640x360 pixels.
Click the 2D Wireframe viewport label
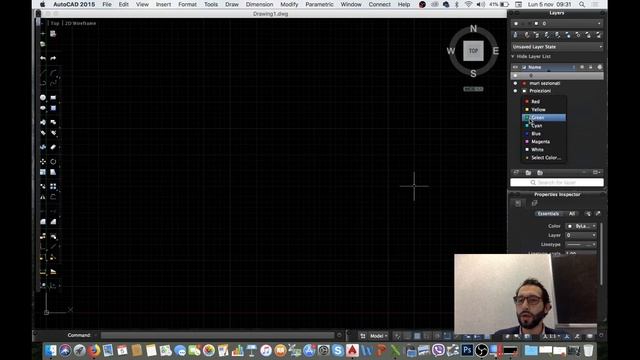click(x=80, y=23)
